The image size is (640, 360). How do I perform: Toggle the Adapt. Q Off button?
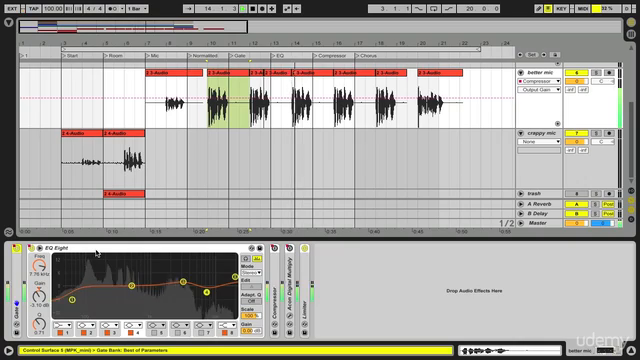pyautogui.click(x=251, y=301)
